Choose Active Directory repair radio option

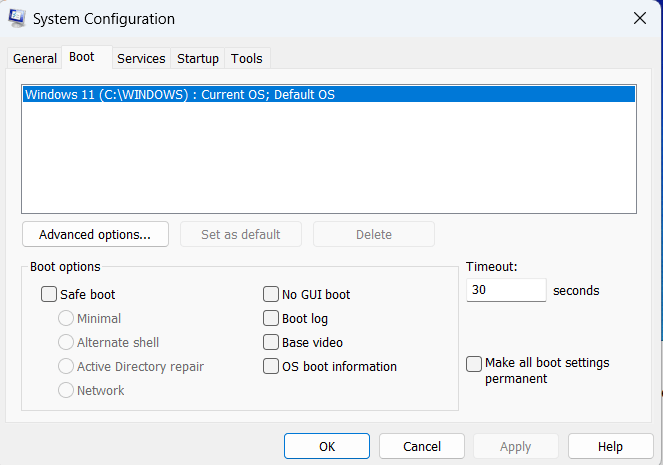[x=66, y=366]
